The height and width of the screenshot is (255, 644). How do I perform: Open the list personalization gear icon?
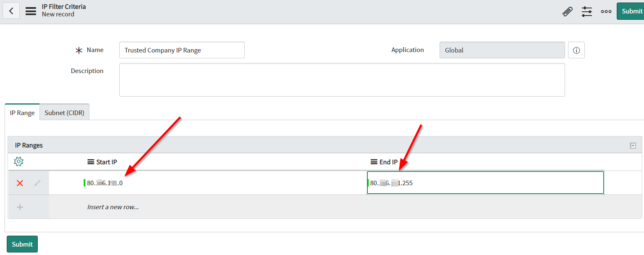click(x=19, y=161)
